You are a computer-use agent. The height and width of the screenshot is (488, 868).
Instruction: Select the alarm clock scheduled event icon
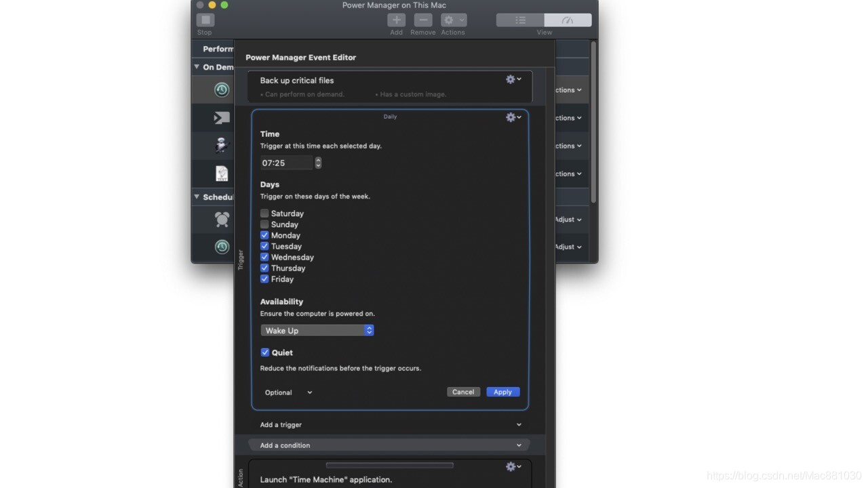[222, 219]
